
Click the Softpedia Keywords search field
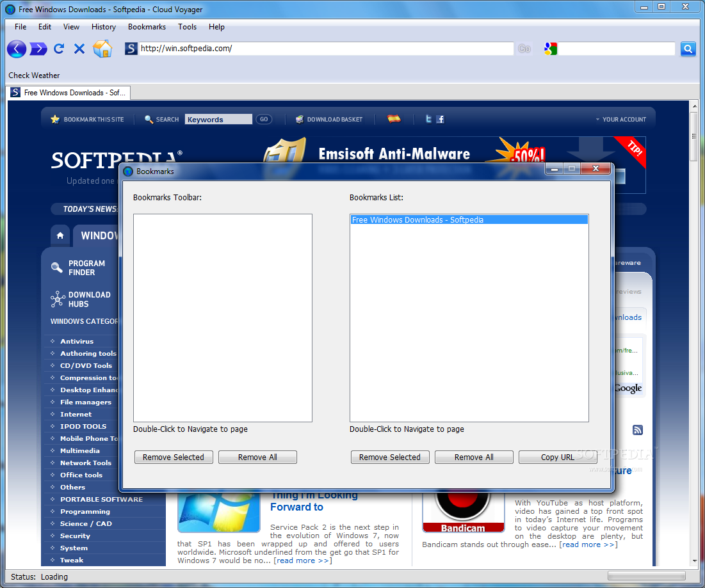point(218,119)
